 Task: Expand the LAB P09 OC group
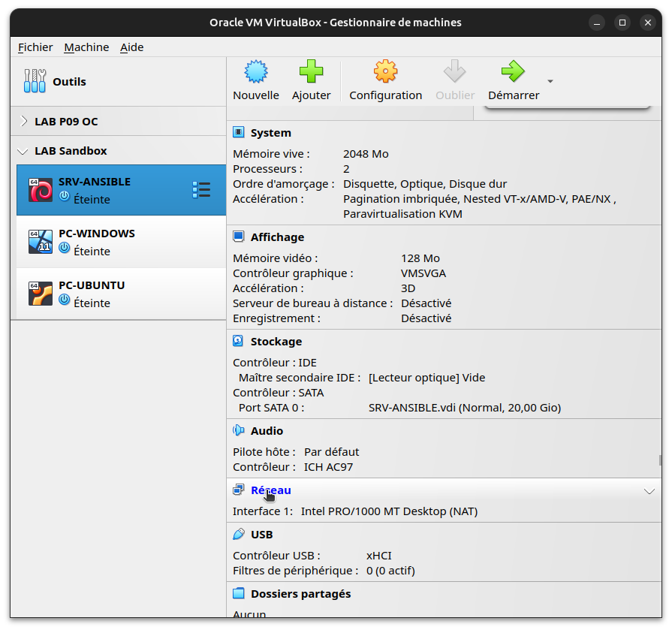point(23,120)
